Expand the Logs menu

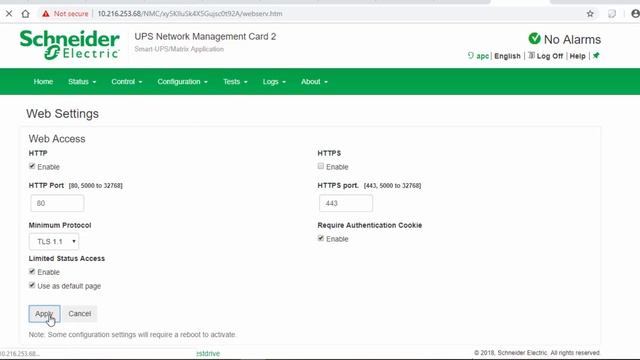tap(274, 82)
